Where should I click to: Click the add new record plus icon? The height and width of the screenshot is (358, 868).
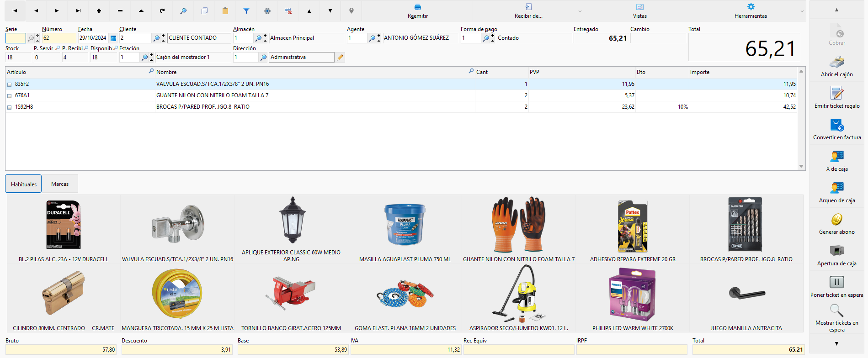coord(99,11)
